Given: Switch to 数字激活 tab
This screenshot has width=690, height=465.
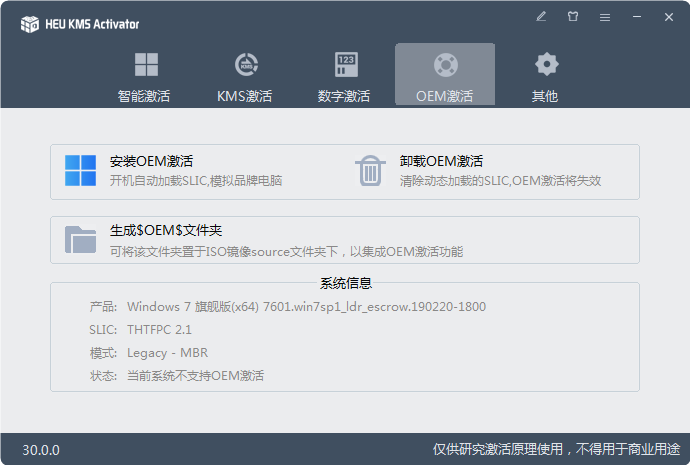Looking at the screenshot, I should [345, 75].
